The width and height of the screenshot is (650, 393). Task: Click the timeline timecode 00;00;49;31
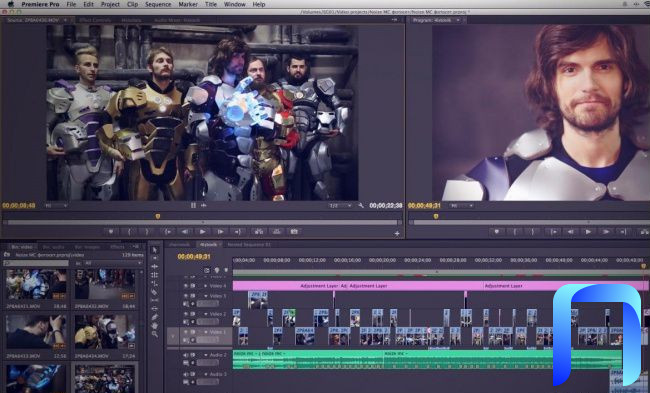[x=194, y=257]
